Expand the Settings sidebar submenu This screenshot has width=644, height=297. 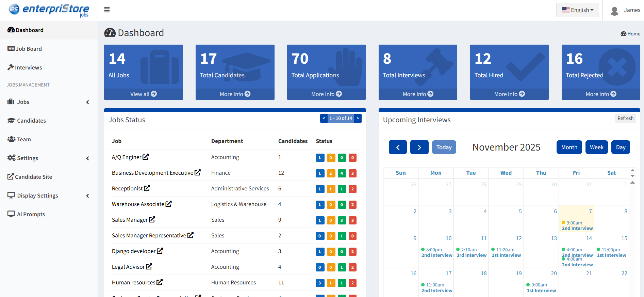click(87, 158)
